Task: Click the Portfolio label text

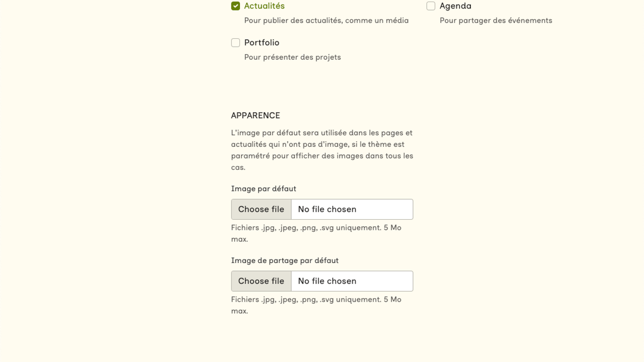Action: point(262,43)
